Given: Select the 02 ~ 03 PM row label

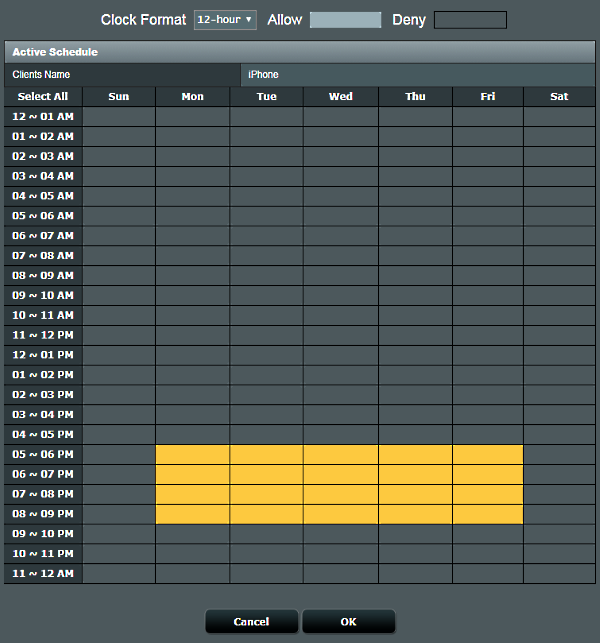Looking at the screenshot, I should (x=43, y=395).
